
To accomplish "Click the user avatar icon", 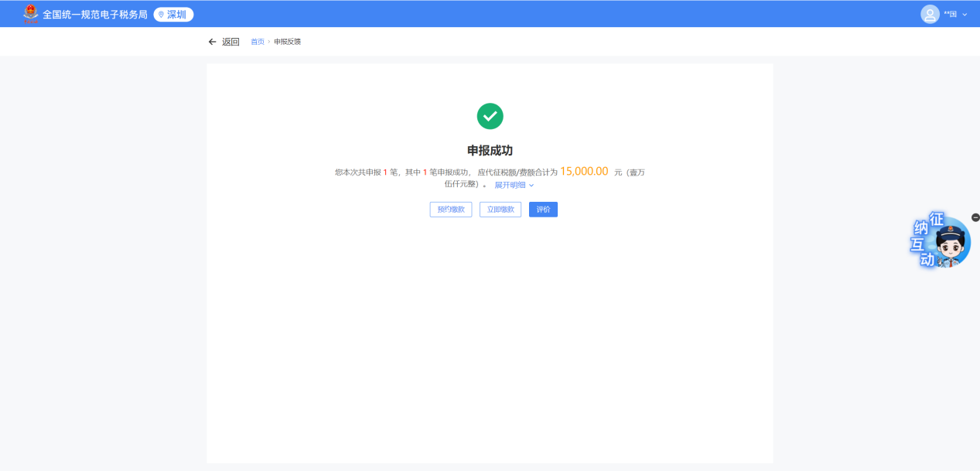I will tap(930, 14).
